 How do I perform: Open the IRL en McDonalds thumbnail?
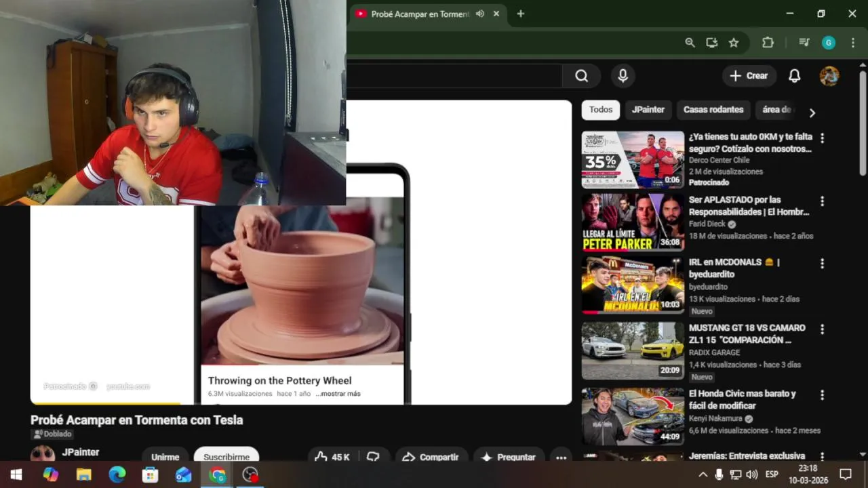click(633, 285)
